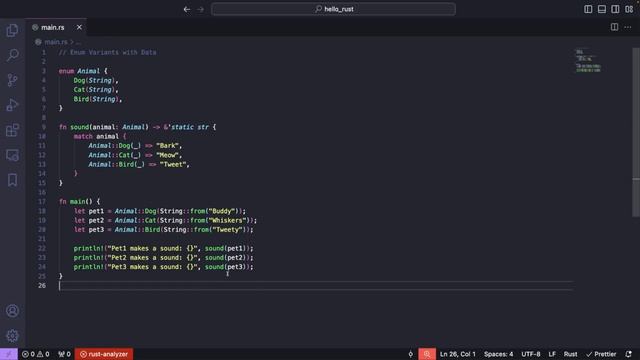Open Run and Debug view
640x360 pixels.
click(12, 105)
